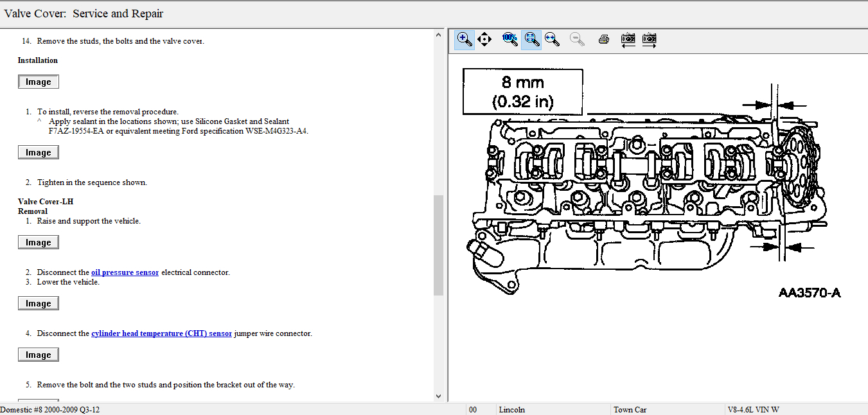Open cylinder head temperature (CHT) sensor link
The height and width of the screenshot is (415, 868).
(161, 333)
